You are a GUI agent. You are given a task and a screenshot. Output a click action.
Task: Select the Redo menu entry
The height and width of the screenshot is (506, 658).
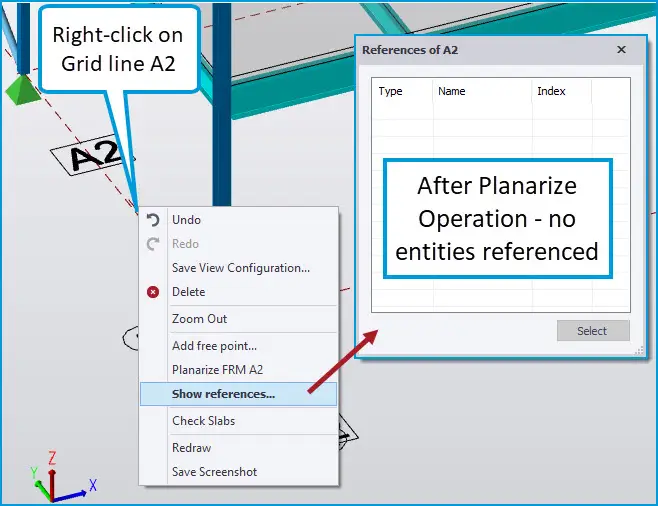238,244
